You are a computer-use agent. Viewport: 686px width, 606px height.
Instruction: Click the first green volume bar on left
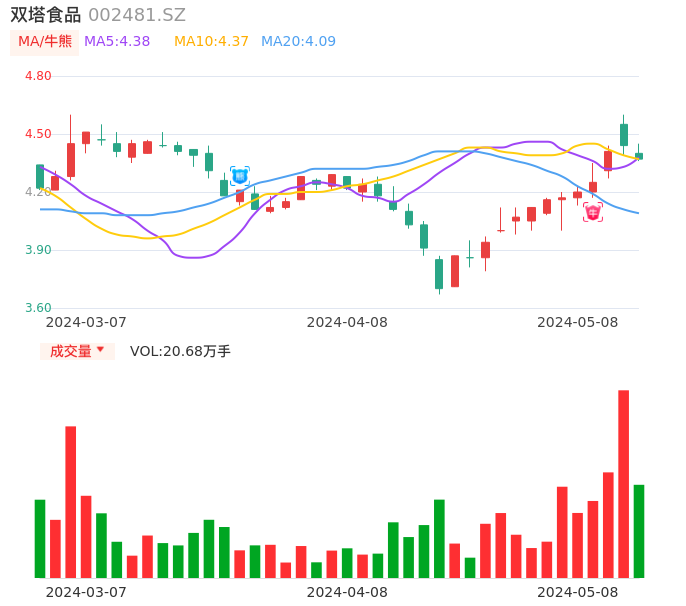[40, 538]
